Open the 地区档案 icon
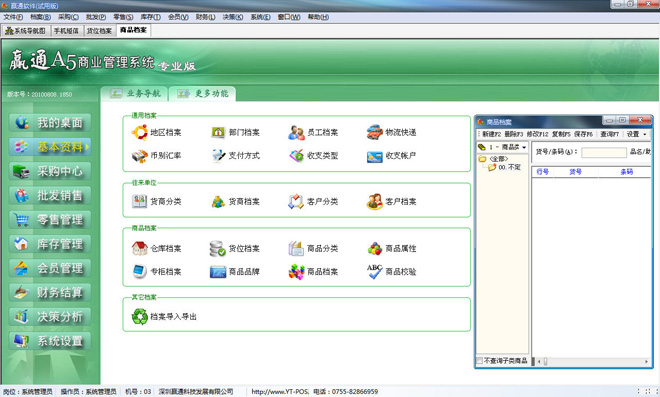Image resolution: width=660 pixels, height=397 pixels. 140,132
